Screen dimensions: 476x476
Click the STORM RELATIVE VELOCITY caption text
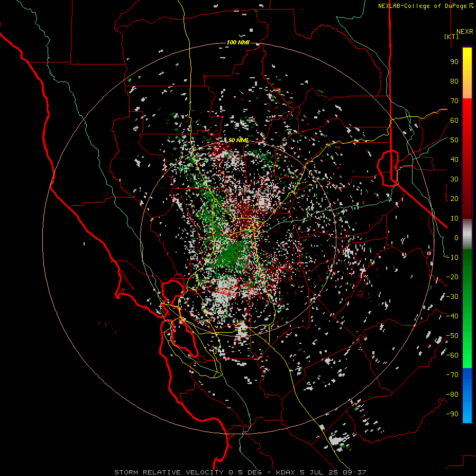pos(169,472)
